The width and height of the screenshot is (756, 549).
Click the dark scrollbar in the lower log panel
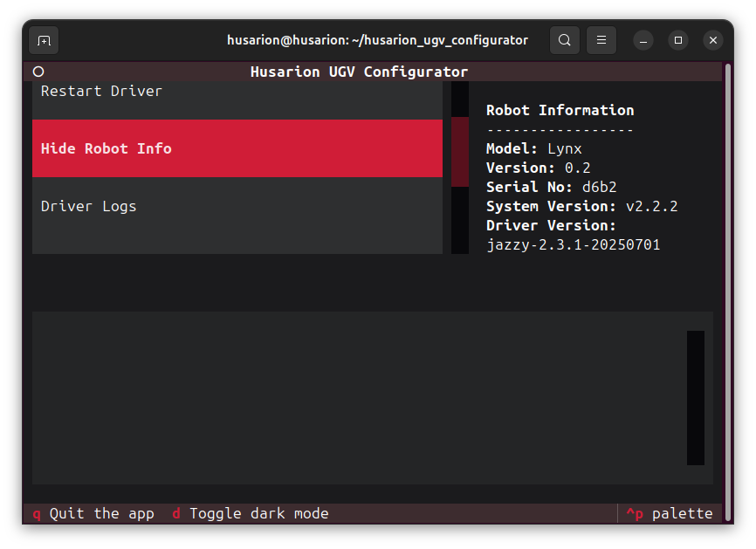pyautogui.click(x=695, y=398)
